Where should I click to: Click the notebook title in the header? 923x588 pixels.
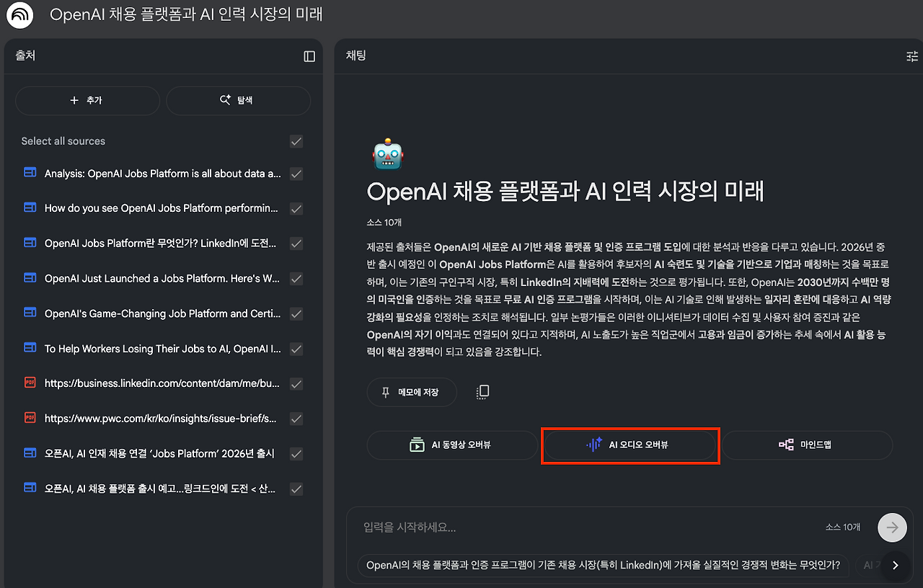[x=186, y=14]
